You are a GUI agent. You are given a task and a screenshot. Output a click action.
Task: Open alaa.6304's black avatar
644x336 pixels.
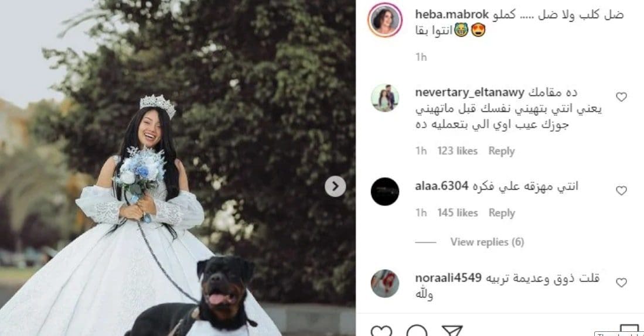385,191
